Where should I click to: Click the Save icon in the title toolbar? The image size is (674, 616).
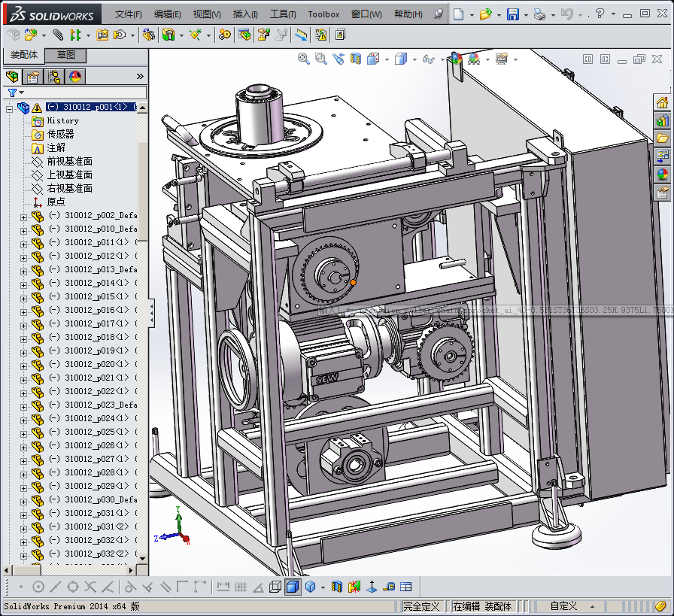coord(512,14)
